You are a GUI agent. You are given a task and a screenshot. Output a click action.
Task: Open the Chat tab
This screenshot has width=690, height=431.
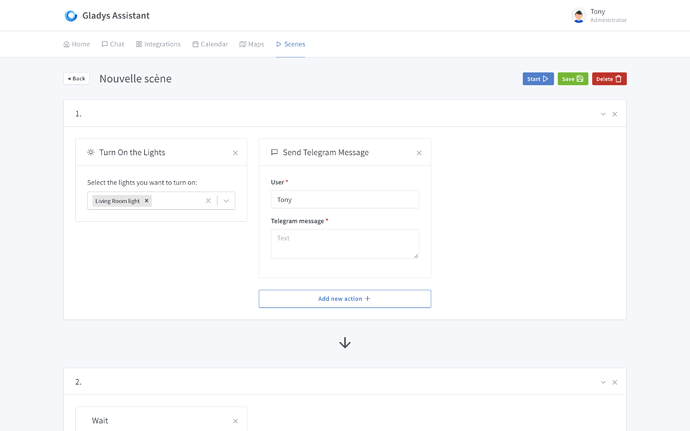[x=113, y=44]
